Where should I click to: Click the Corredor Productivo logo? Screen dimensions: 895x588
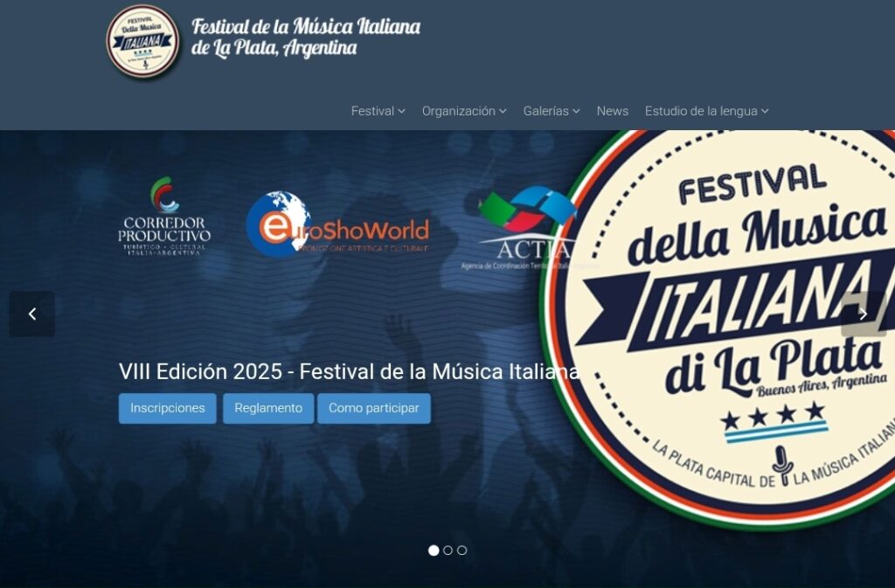(x=164, y=216)
